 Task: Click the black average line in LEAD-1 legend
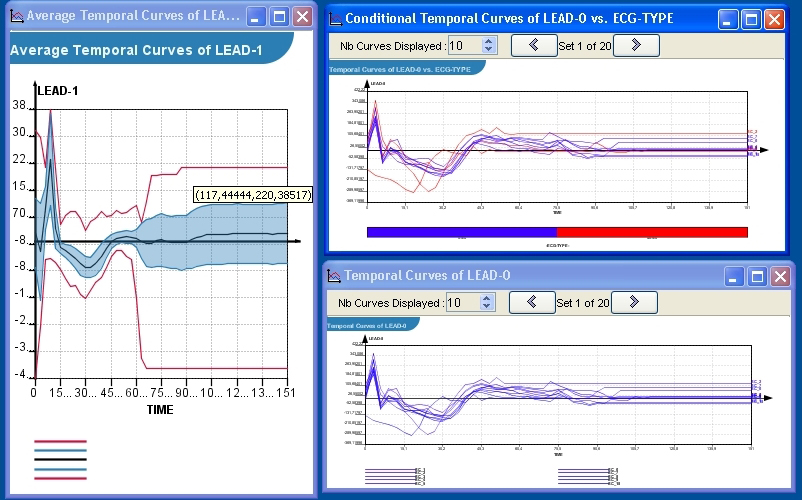[60, 460]
